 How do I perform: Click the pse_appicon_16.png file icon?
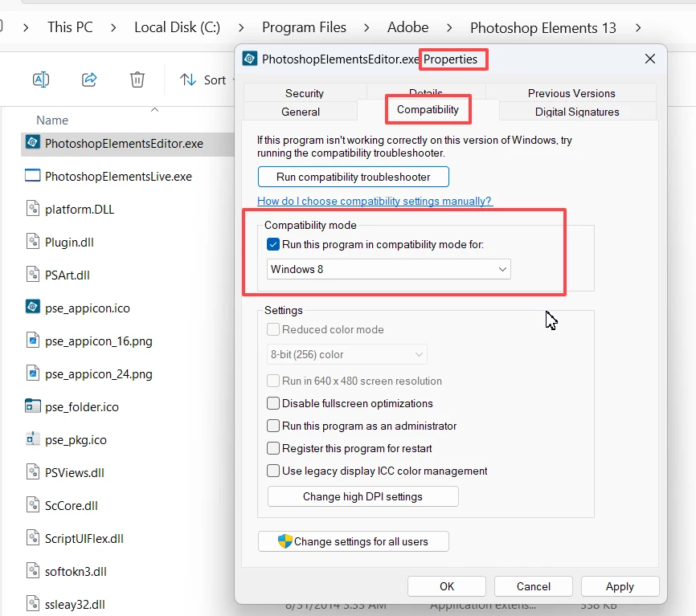(33, 341)
